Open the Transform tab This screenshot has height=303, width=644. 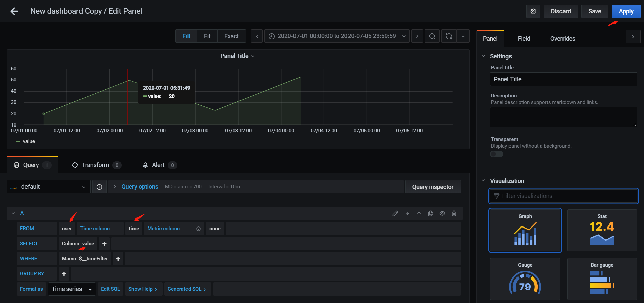(95, 165)
